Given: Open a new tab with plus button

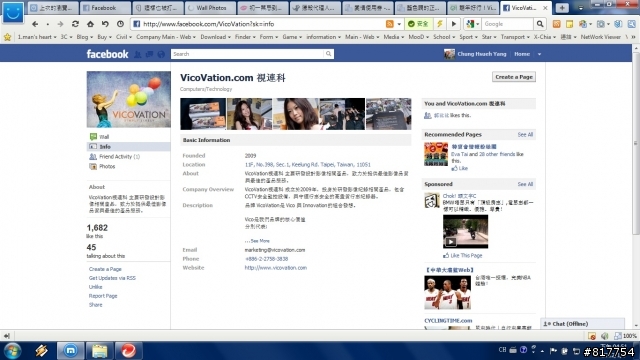Looking at the screenshot, I should pos(562,8).
